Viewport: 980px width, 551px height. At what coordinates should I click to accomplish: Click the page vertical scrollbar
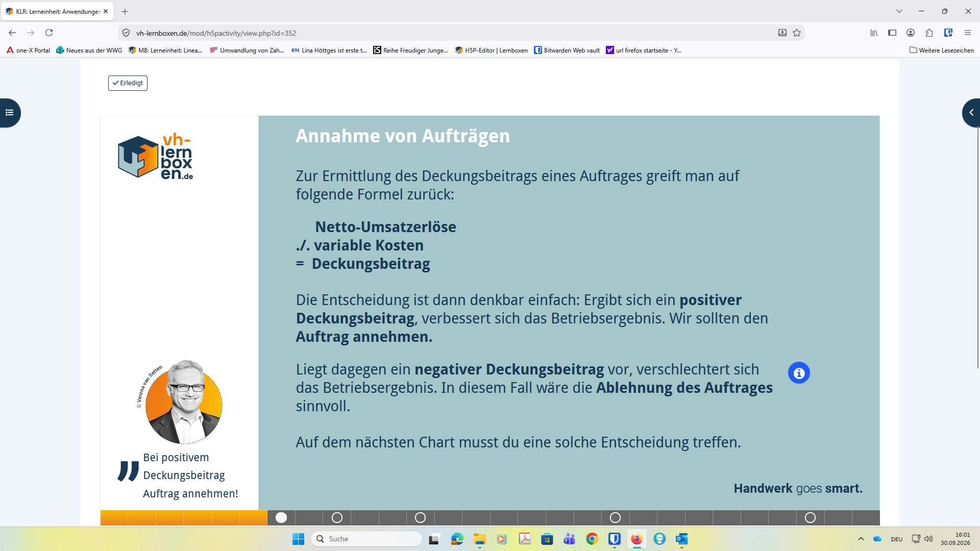977,247
